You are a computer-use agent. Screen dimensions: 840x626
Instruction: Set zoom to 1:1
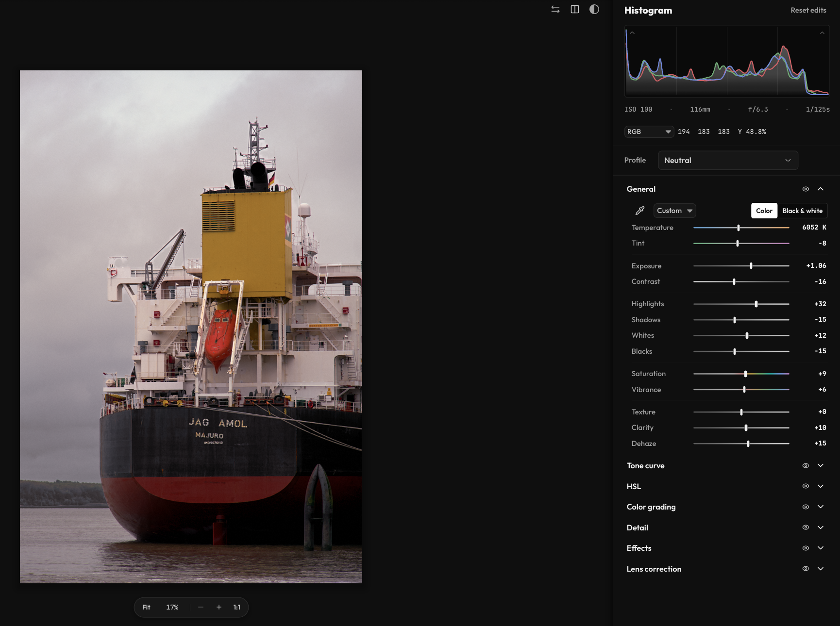click(237, 607)
